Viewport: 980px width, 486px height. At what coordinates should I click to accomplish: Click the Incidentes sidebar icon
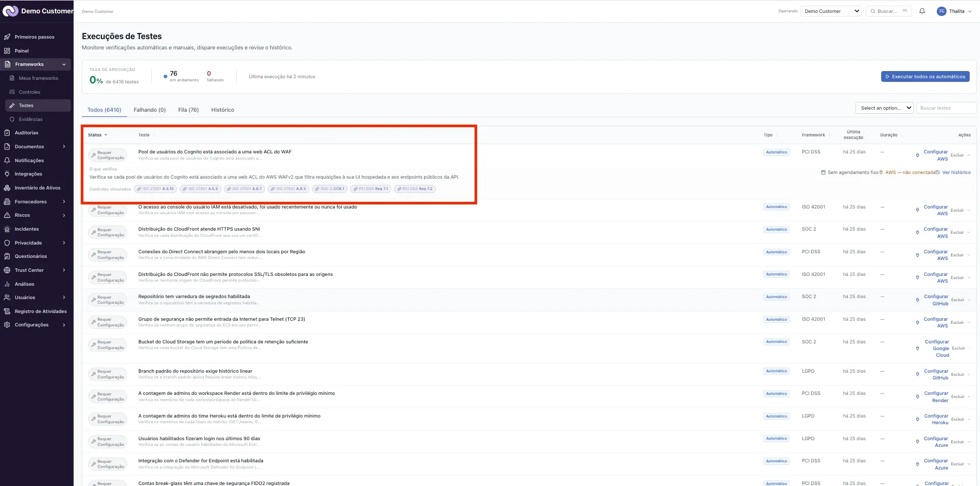pyautogui.click(x=7, y=229)
